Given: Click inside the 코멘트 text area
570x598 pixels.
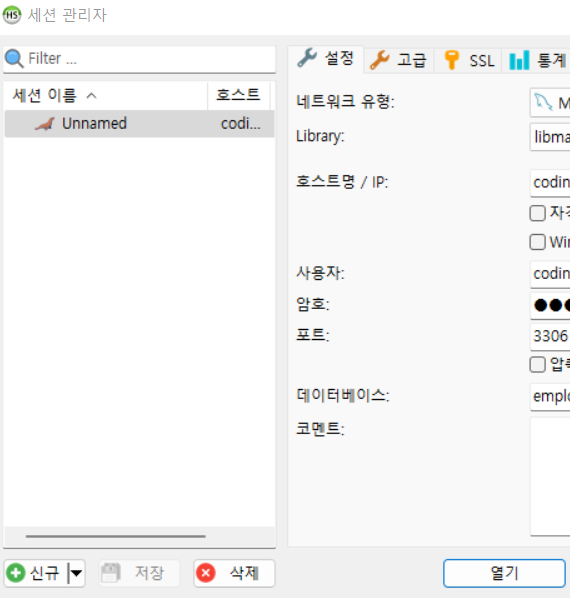Looking at the screenshot, I should coord(550,477).
